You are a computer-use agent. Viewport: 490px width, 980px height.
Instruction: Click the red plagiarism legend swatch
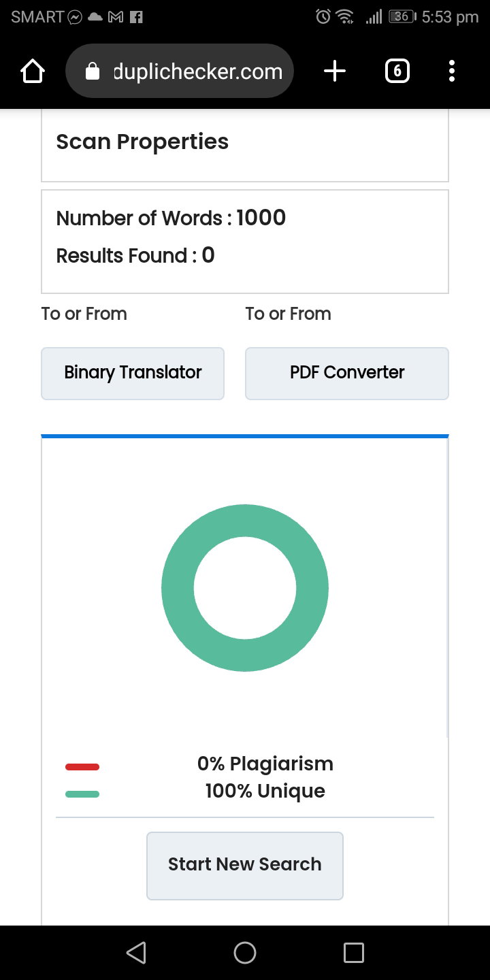point(82,767)
